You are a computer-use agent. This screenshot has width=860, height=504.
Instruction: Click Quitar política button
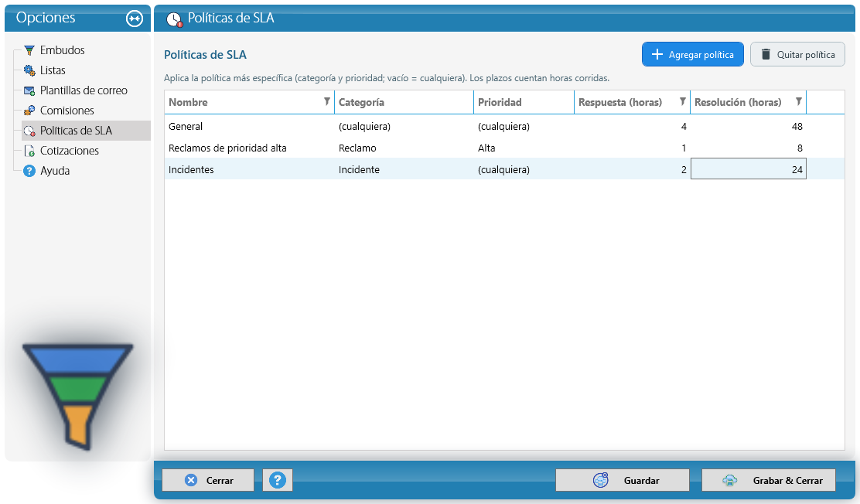coord(797,54)
